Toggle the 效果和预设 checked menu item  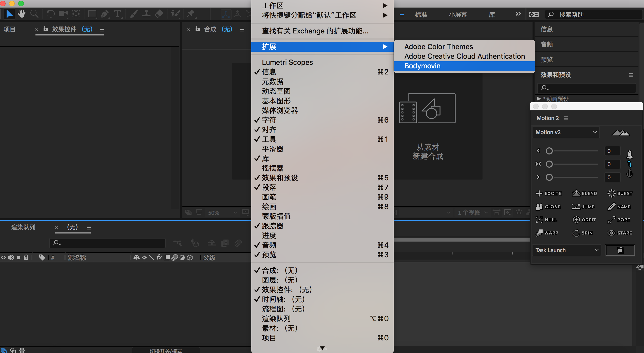(x=280, y=178)
